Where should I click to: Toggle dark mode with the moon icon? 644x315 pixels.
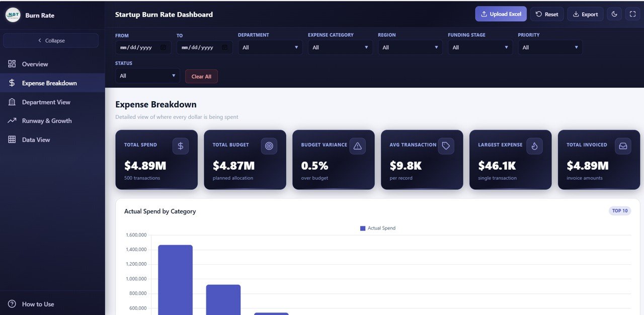click(x=614, y=14)
